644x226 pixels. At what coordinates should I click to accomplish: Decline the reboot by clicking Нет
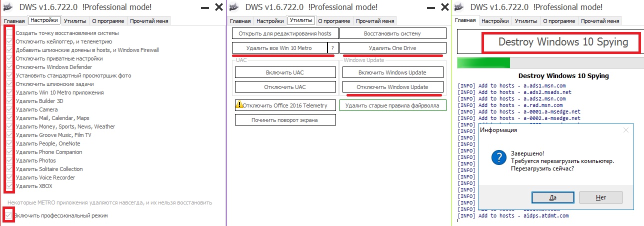[x=601, y=197]
